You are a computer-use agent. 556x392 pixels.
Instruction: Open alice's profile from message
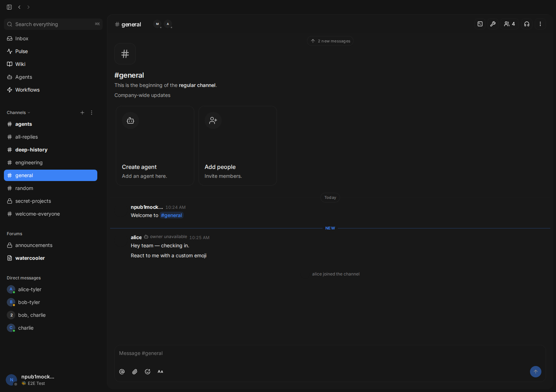[136, 237]
